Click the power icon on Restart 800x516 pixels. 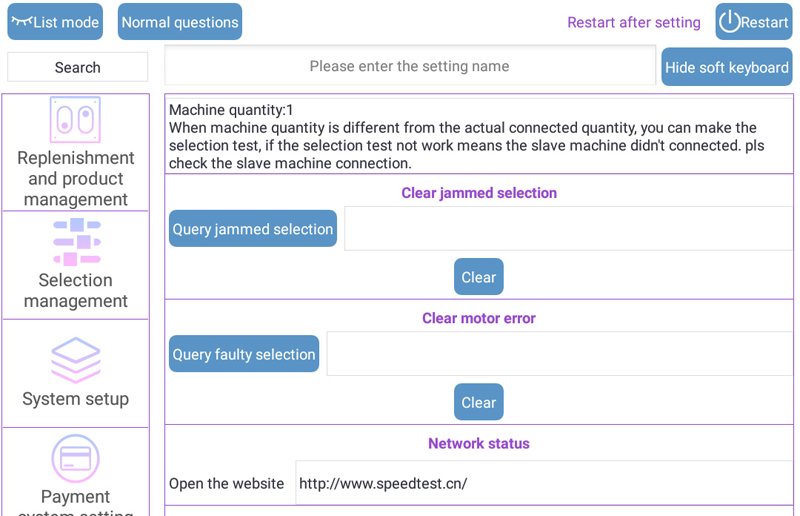tap(729, 22)
